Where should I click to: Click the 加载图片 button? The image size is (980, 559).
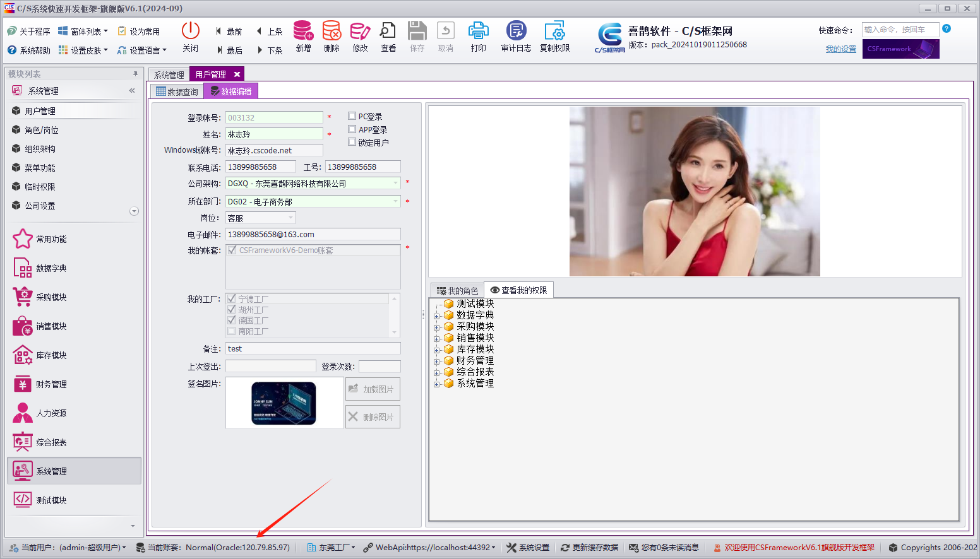click(x=373, y=389)
